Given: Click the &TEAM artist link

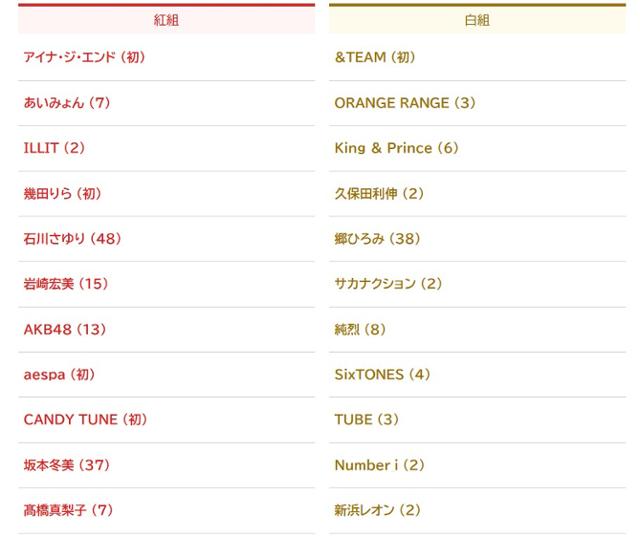Looking at the screenshot, I should 374,57.
